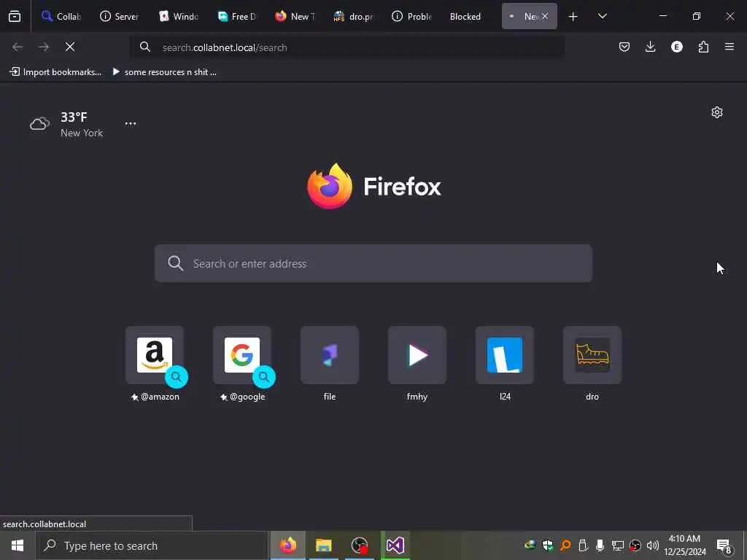Switch to the Server tab
This screenshot has width=747, height=560.
point(120,17)
